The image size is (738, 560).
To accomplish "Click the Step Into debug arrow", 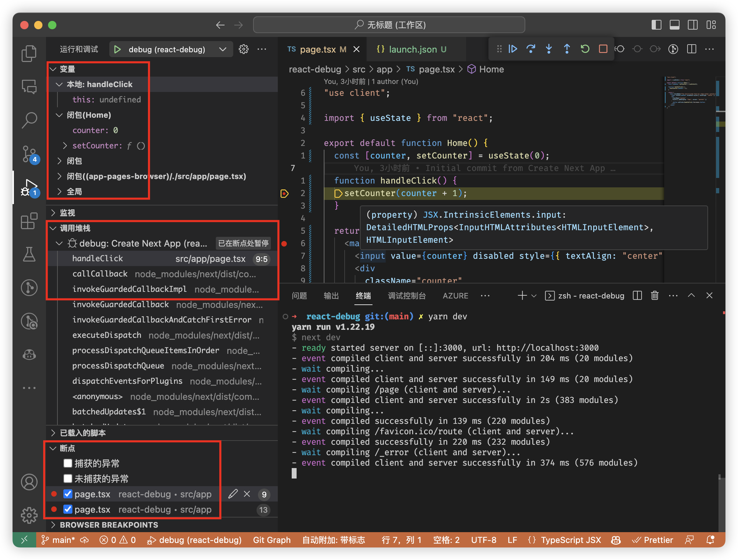I will (x=549, y=49).
